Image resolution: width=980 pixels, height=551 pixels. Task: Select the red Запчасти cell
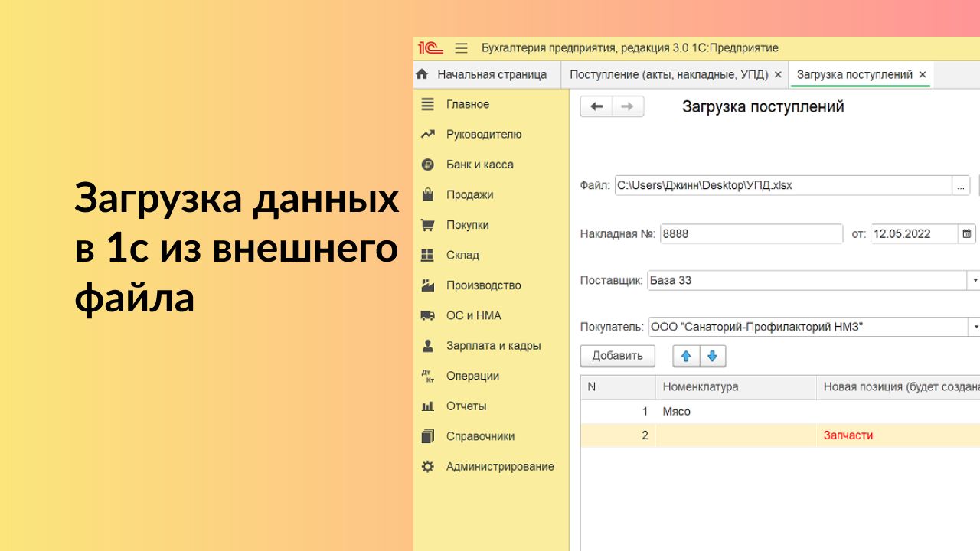pyautogui.click(x=899, y=435)
